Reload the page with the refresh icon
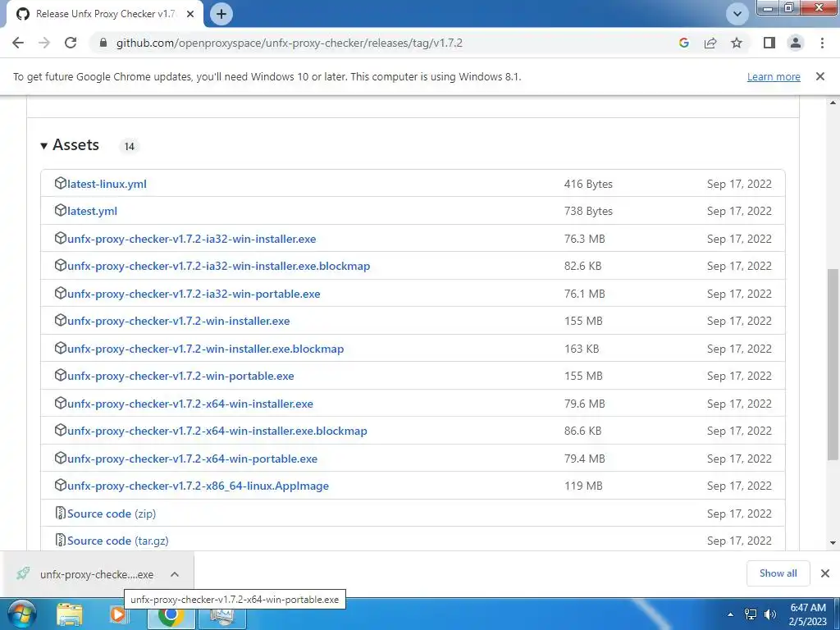 tap(71, 43)
